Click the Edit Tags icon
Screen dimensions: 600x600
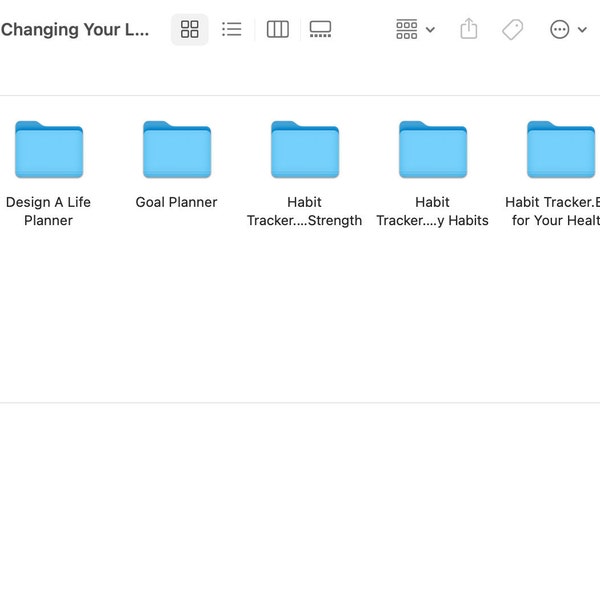coord(512,29)
